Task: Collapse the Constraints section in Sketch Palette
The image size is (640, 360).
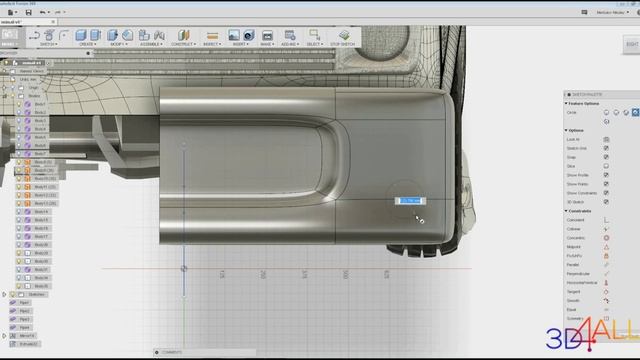Action: tap(566, 211)
